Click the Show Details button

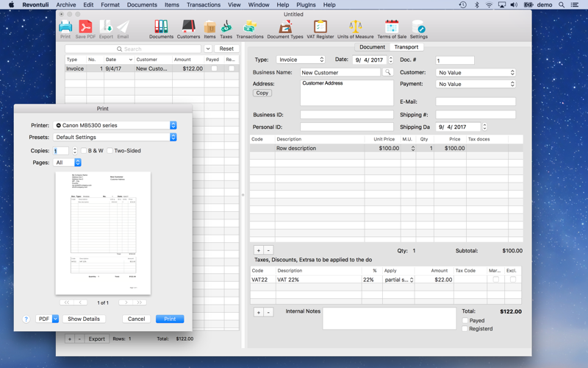[84, 319]
